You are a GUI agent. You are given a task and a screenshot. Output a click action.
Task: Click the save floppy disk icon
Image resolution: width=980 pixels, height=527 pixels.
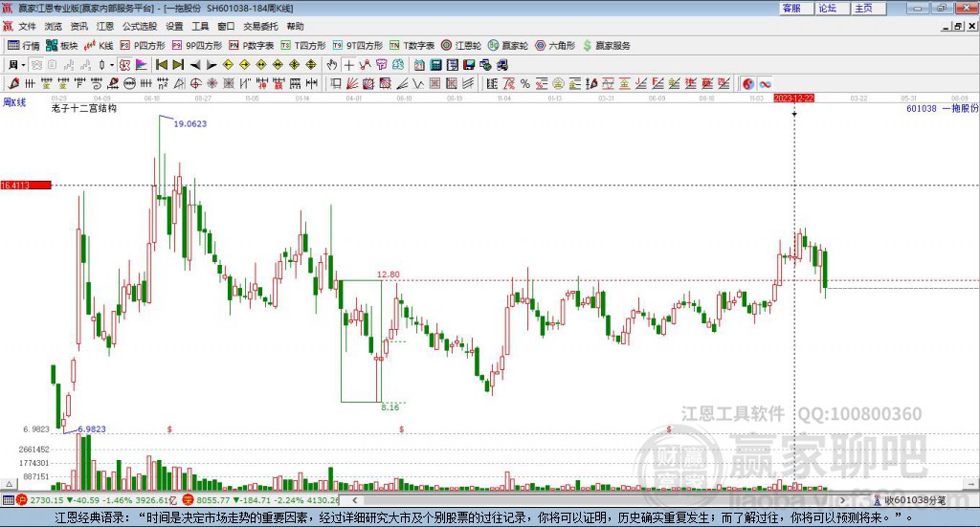(469, 65)
